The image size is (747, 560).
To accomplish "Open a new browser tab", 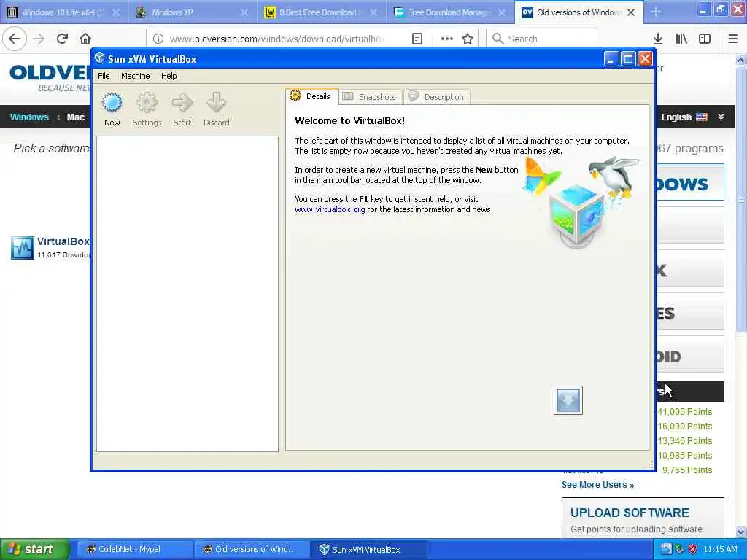I will (656, 12).
